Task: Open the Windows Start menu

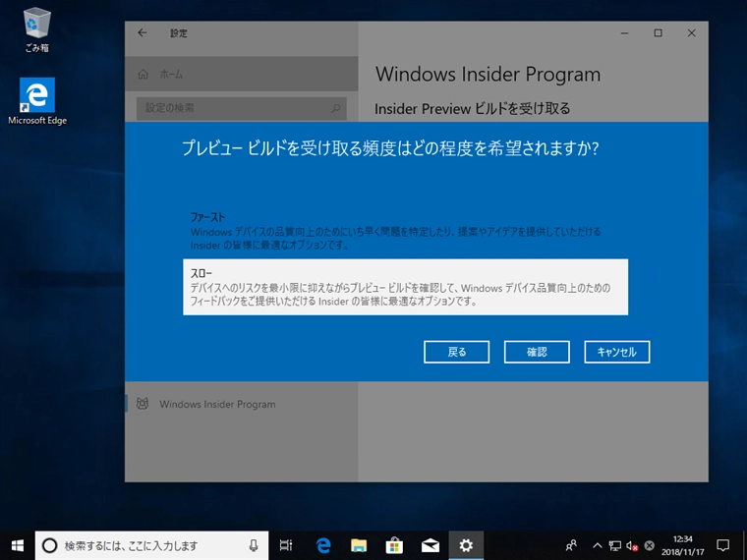Action: 17,545
